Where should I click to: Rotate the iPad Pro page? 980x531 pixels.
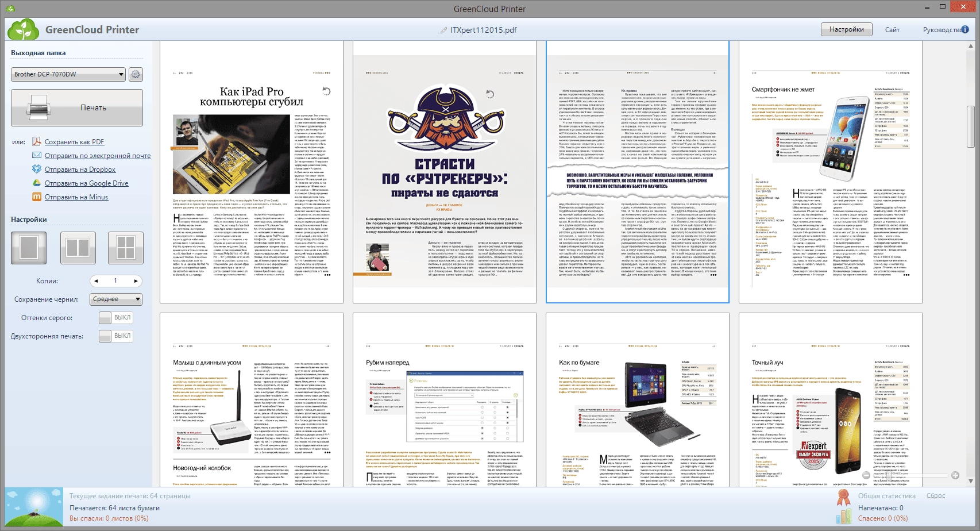(326, 91)
